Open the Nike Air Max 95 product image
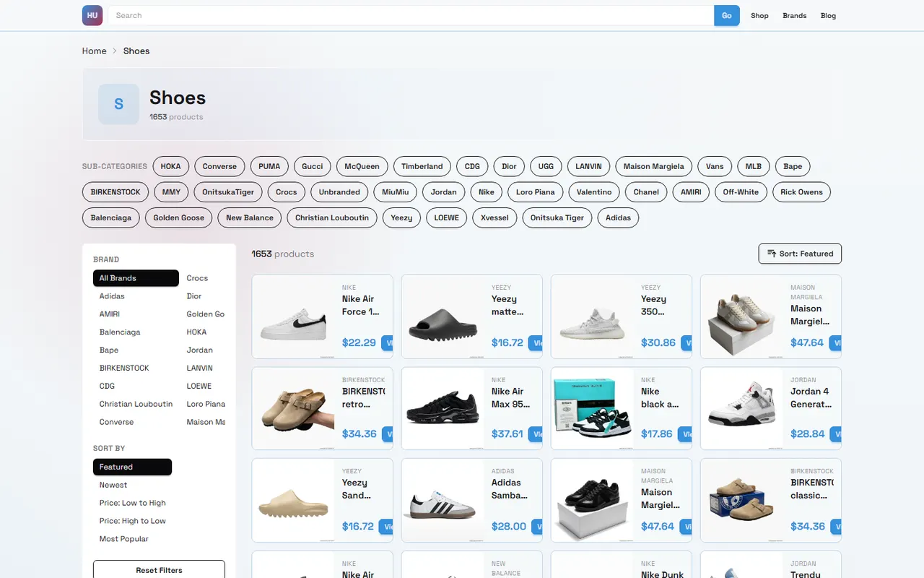Image resolution: width=924 pixels, height=578 pixels. pos(443,409)
